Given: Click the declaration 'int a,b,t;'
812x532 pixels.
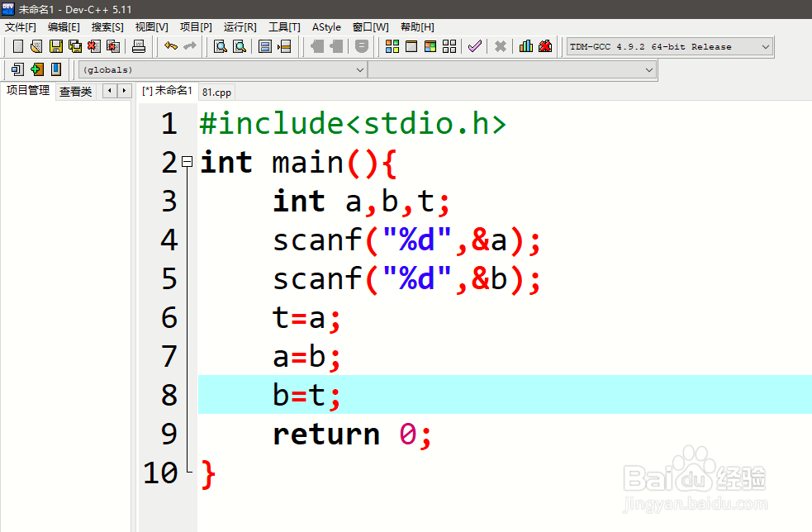Looking at the screenshot, I should pyautogui.click(x=362, y=202).
